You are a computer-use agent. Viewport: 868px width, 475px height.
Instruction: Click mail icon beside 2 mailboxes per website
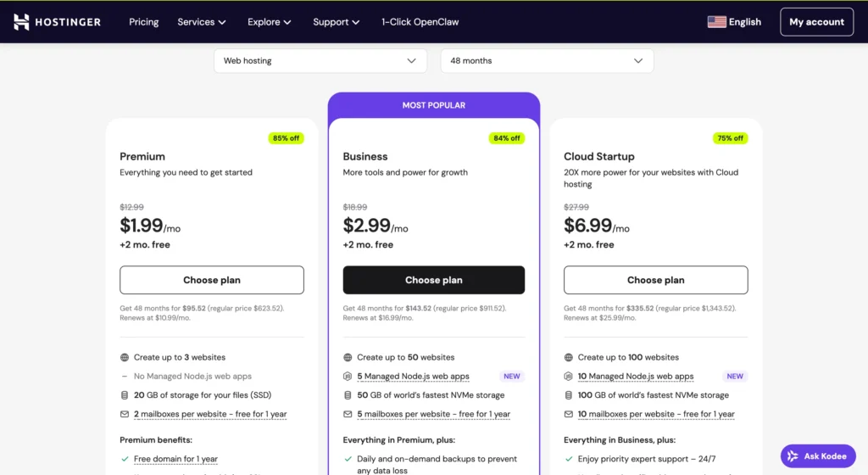pyautogui.click(x=125, y=414)
